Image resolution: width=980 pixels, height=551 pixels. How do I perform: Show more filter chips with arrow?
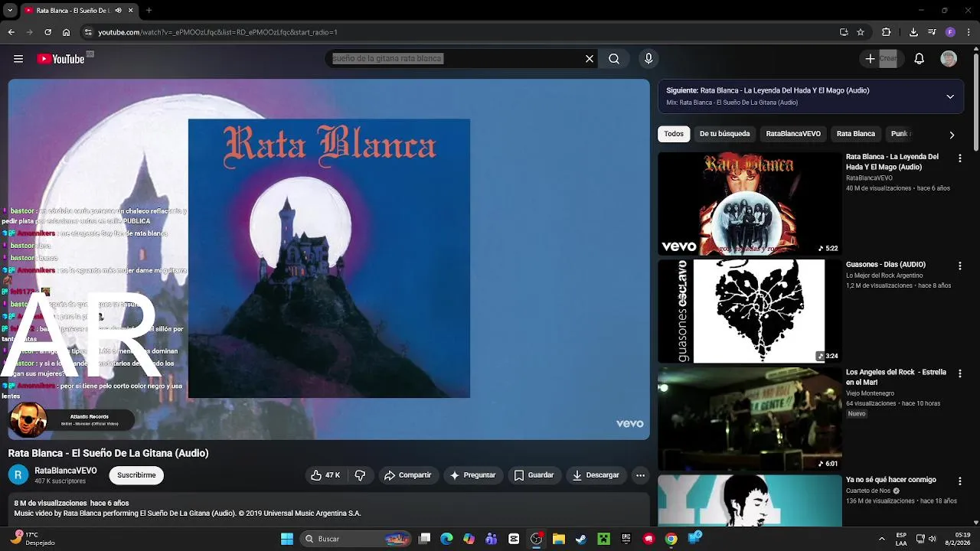[952, 135]
